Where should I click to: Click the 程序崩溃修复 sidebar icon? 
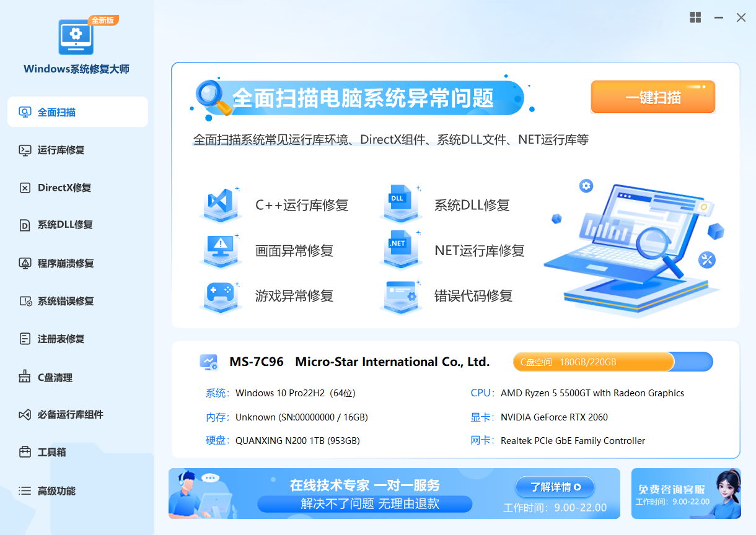pos(25,263)
